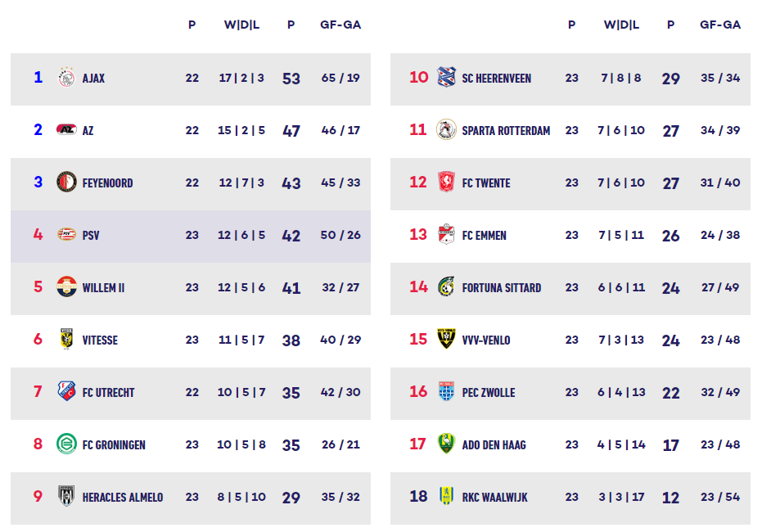Click the Ajax club logo
This screenshot has width=762, height=532.
(x=66, y=79)
